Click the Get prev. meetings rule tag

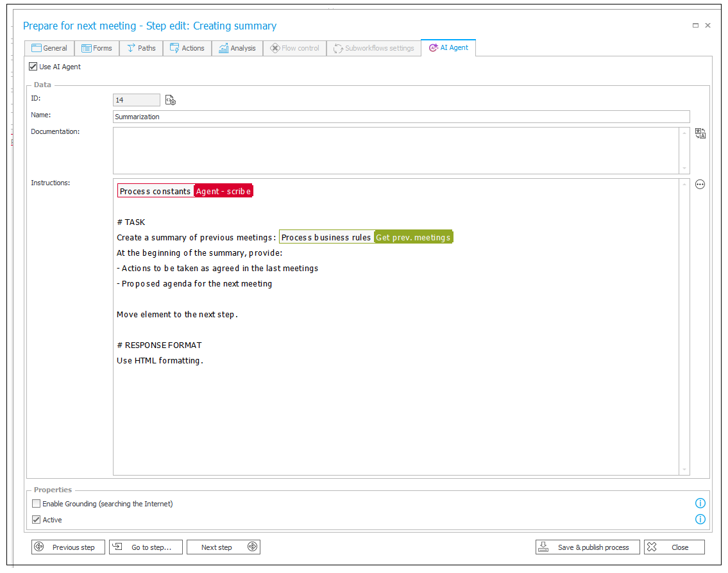coord(413,237)
